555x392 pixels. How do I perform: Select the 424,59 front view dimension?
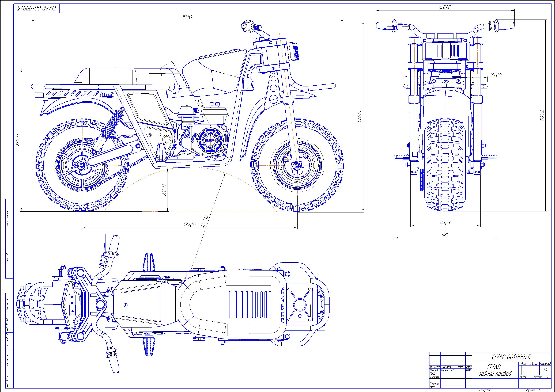click(x=445, y=223)
